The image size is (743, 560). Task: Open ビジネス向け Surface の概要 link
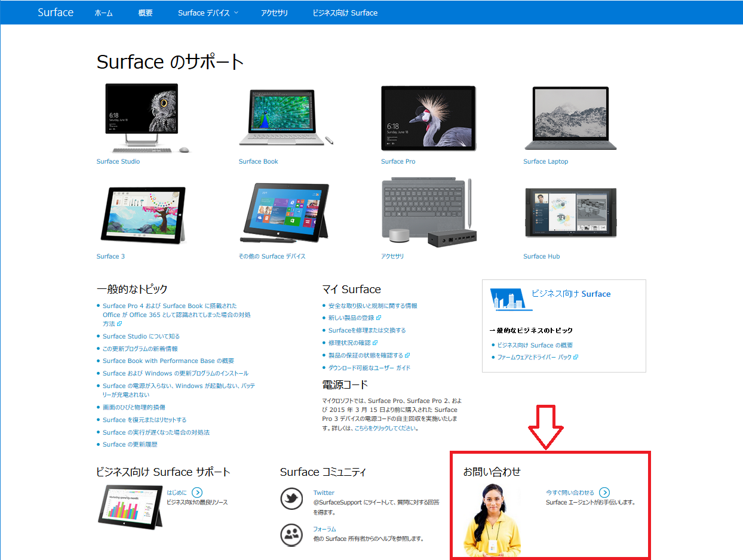pos(535,345)
